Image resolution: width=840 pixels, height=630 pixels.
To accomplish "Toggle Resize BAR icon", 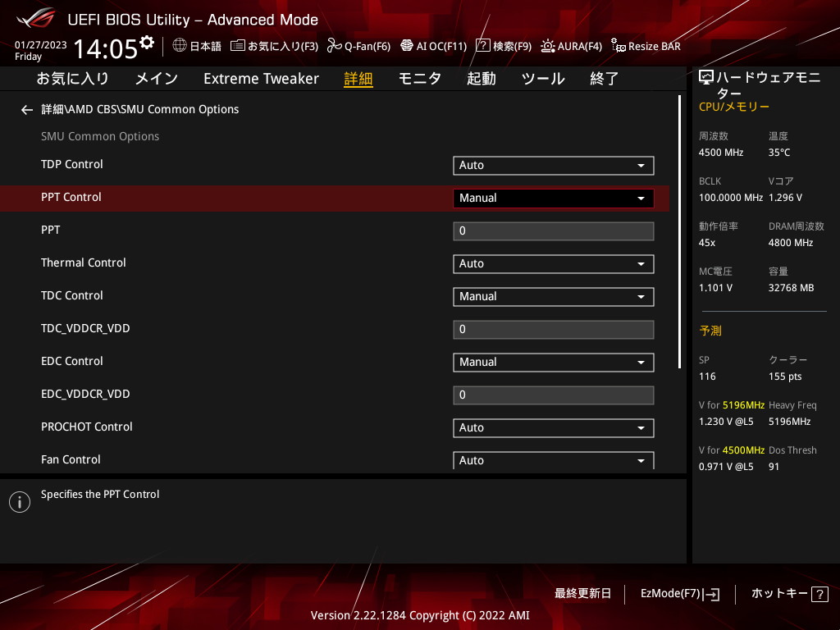I will (619, 46).
